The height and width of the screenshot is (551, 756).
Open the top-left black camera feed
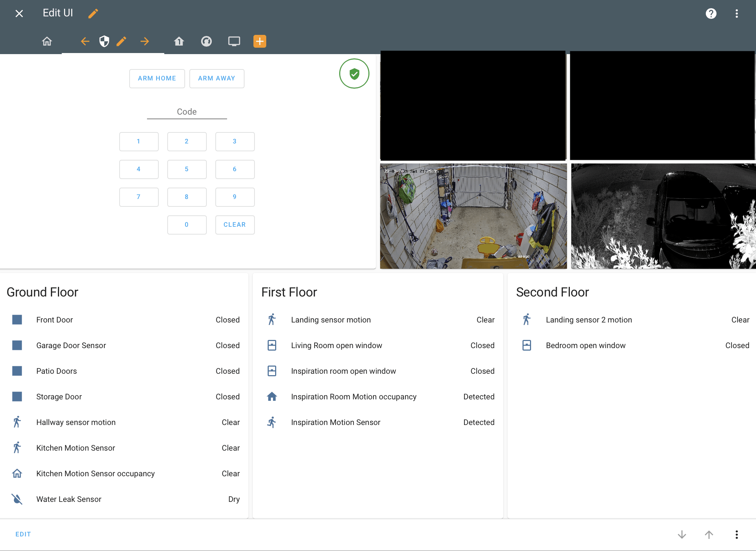(x=473, y=106)
